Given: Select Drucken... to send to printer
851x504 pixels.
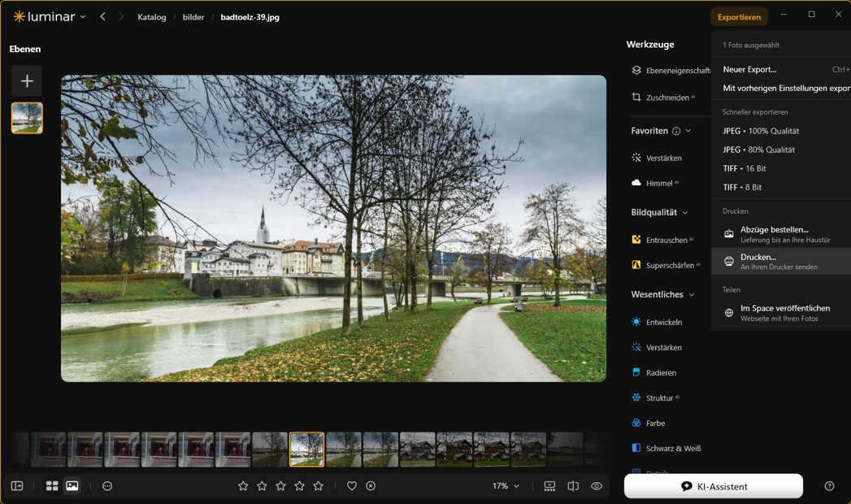Looking at the screenshot, I should (781, 262).
